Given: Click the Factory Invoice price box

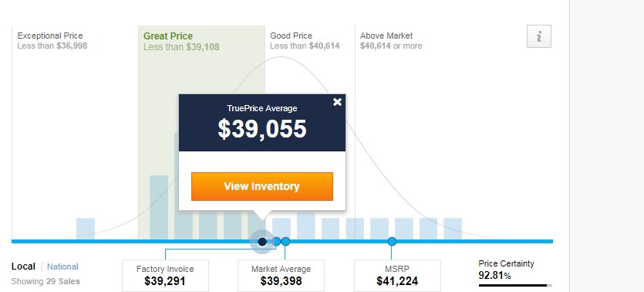Looking at the screenshot, I should 165,276.
